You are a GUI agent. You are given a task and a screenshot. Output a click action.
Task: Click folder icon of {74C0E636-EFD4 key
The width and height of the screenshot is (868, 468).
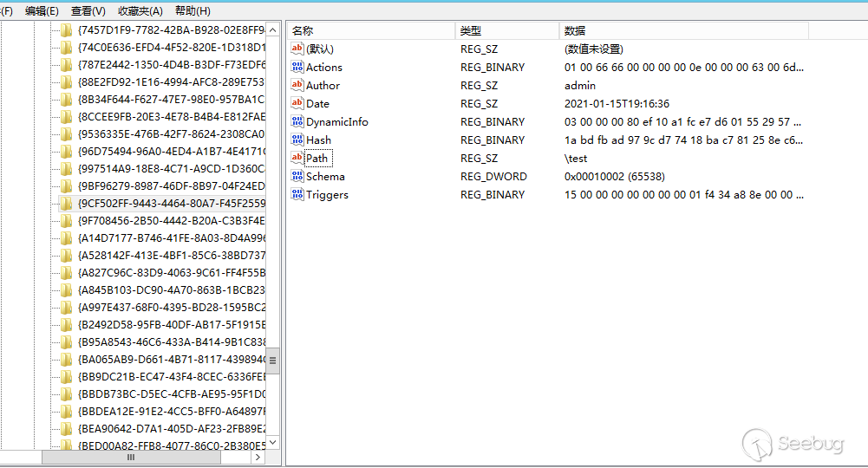pos(67,48)
